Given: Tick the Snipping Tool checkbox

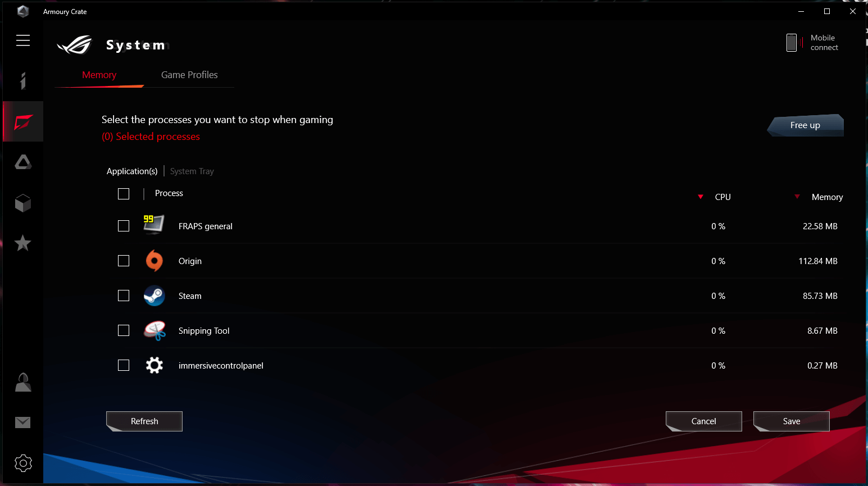Looking at the screenshot, I should pos(124,330).
